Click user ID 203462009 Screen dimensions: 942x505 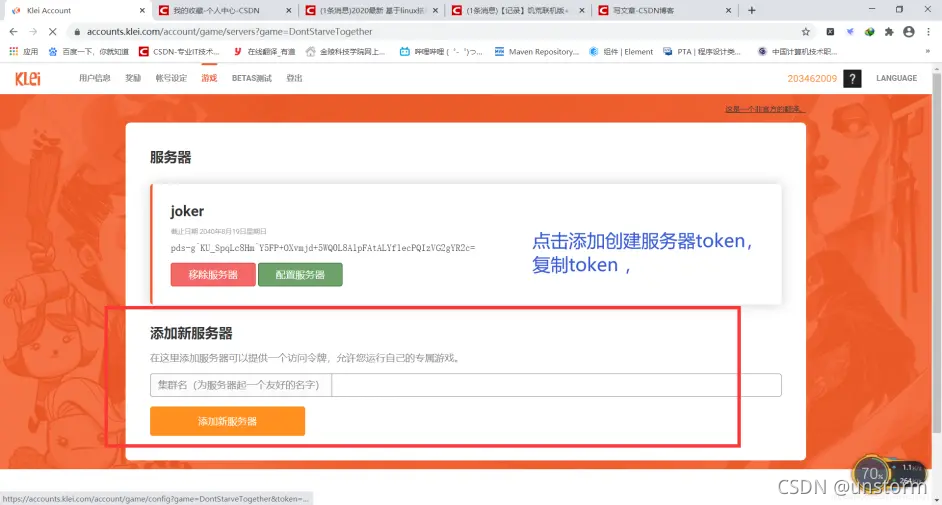coord(812,79)
